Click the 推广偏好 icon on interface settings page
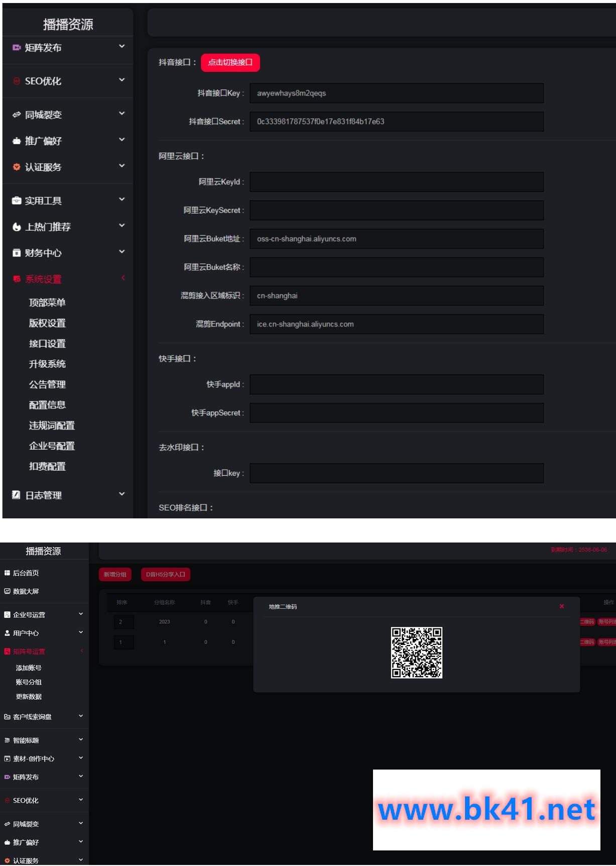 [x=17, y=141]
